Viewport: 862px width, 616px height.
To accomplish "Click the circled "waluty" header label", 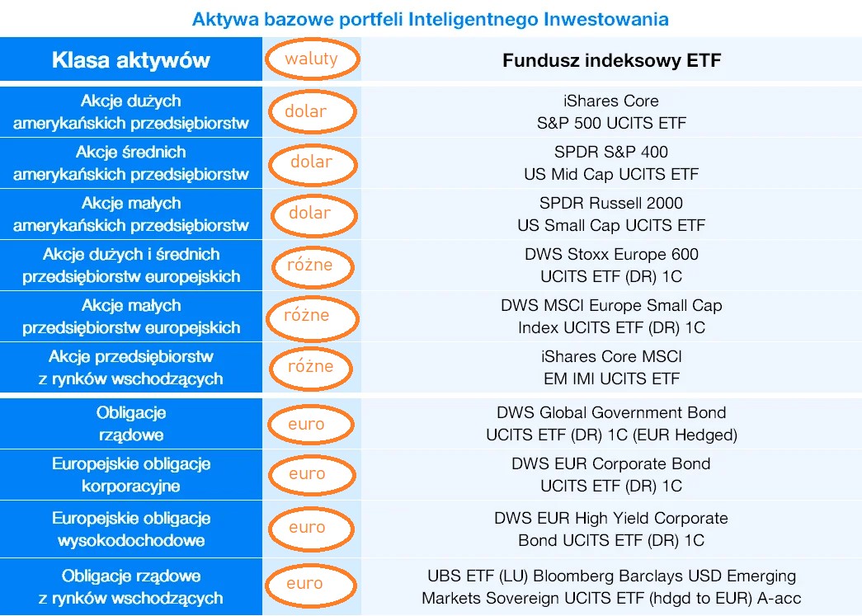I will [311, 59].
